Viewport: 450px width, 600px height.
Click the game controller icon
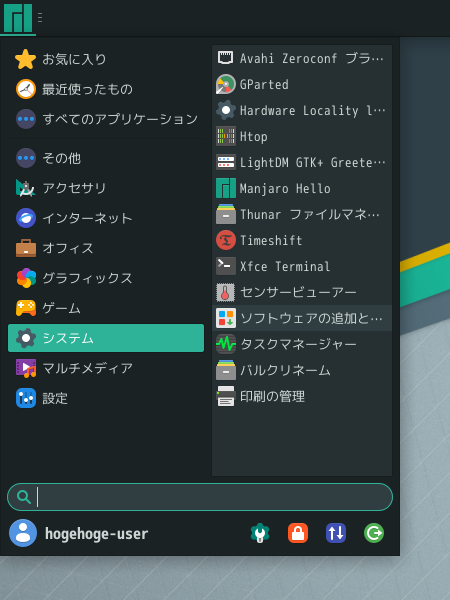tap(26, 308)
